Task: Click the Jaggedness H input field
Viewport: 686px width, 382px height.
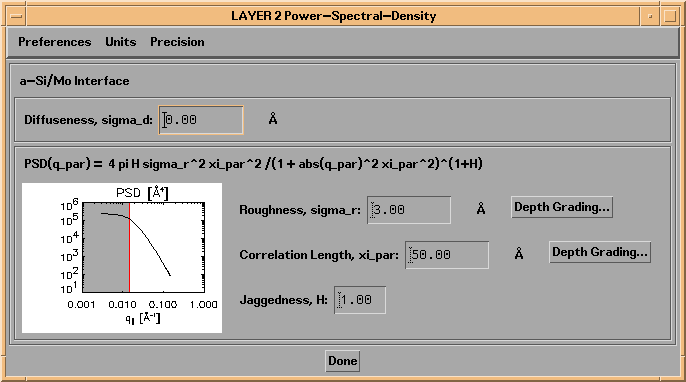Action: (x=360, y=300)
